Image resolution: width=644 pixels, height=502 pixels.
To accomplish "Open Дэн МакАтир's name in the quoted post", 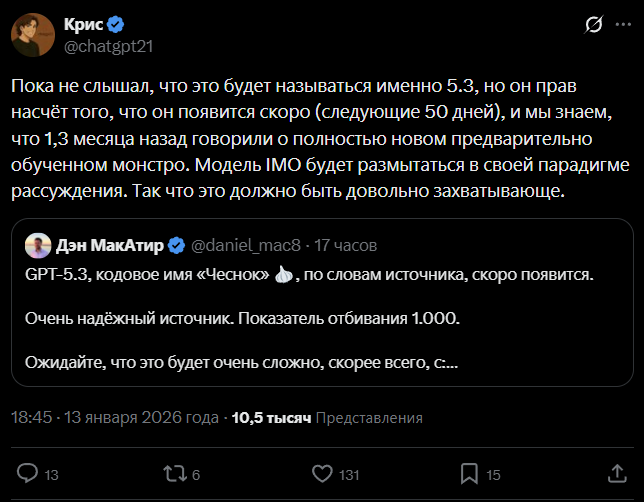I will [x=108, y=245].
